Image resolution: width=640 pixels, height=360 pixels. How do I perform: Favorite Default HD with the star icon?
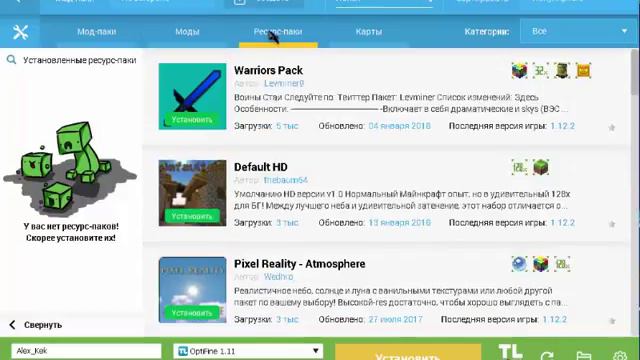(x=612, y=224)
